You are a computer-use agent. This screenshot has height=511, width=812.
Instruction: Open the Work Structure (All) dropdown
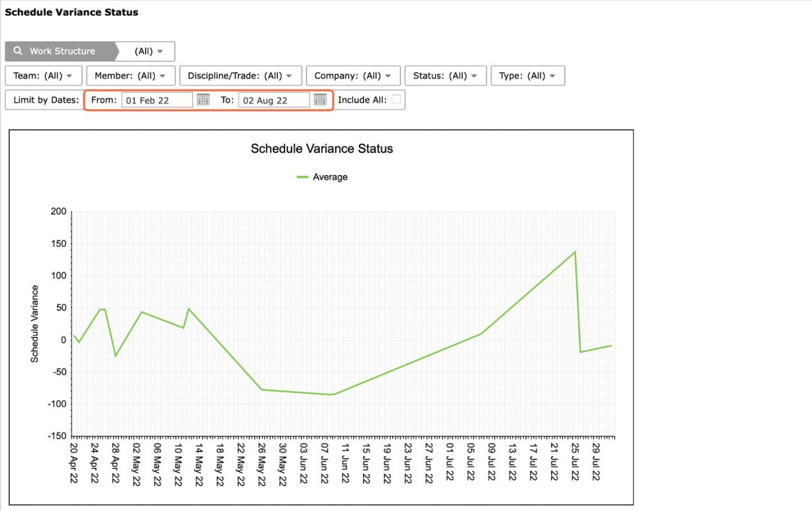148,51
